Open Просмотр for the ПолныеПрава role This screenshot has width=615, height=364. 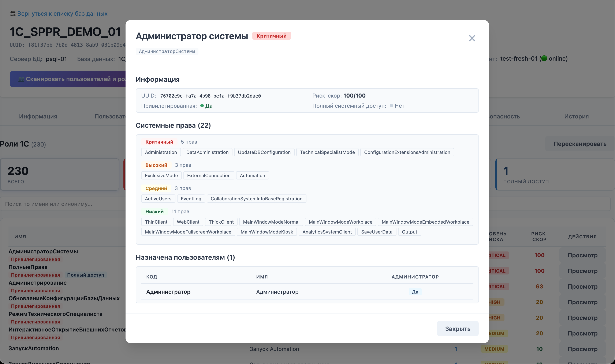(x=582, y=271)
